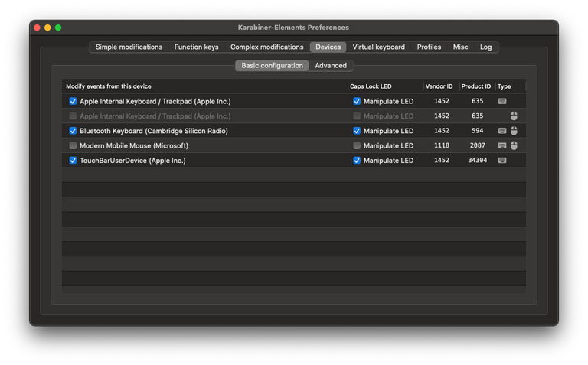Select Basic configuration sub-tab

click(x=272, y=66)
